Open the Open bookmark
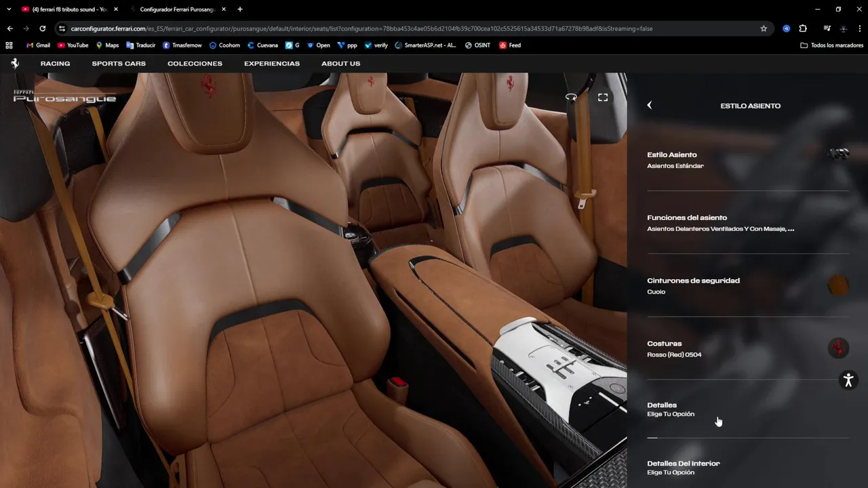Screen dimensions: 868x488 click(x=318, y=45)
